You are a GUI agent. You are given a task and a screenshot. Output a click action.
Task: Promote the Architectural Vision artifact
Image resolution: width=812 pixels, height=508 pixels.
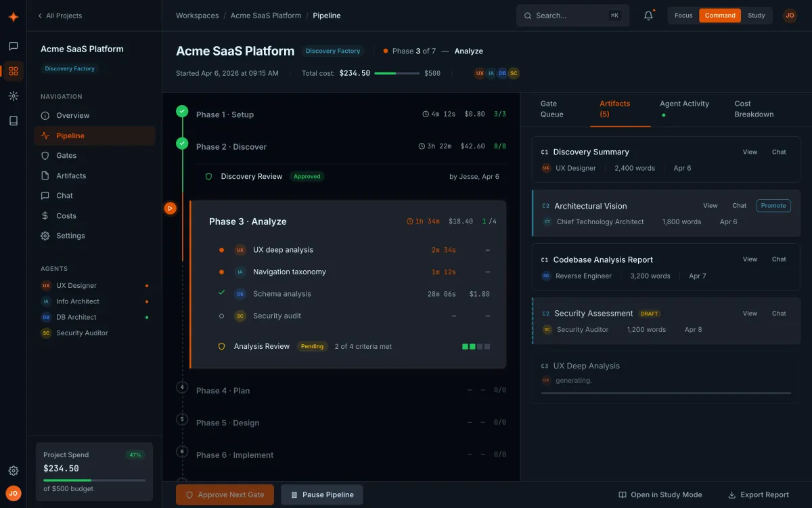773,205
